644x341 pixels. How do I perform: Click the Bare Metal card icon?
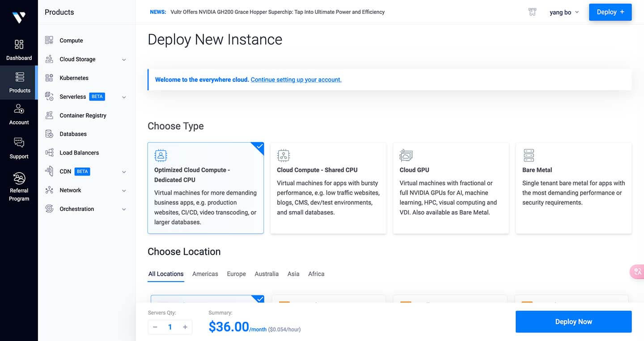[529, 156]
